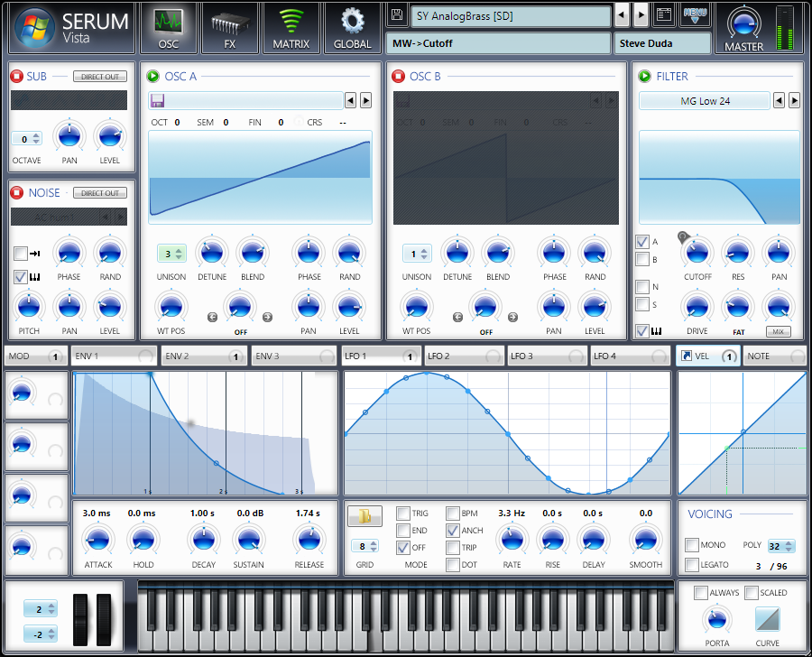Open the MATRIX tab
Image resolution: width=812 pixels, height=657 pixels.
(x=291, y=28)
